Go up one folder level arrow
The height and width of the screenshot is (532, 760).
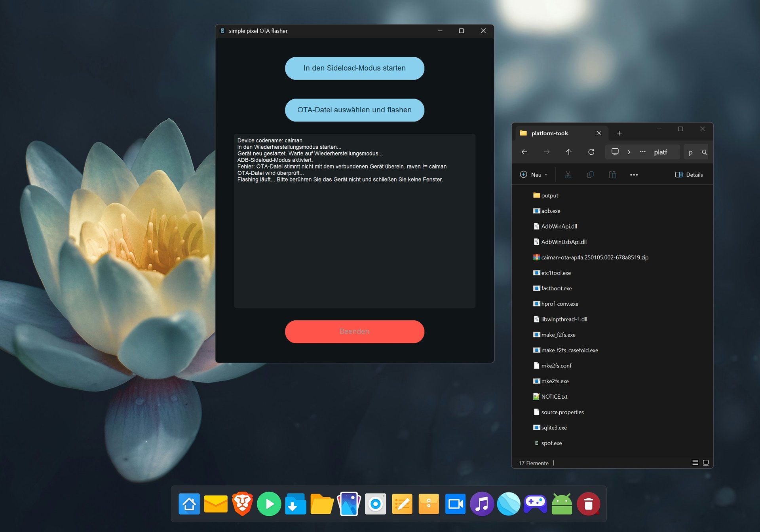tap(568, 152)
